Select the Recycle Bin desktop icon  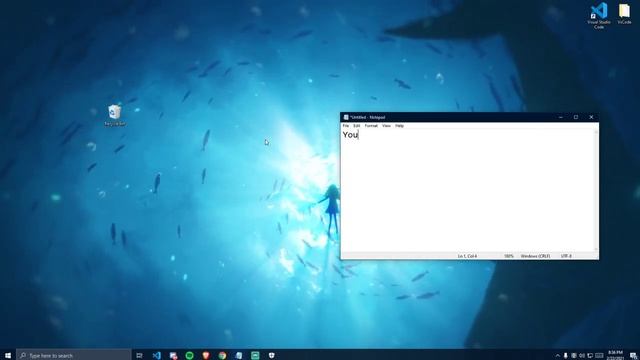coord(115,115)
